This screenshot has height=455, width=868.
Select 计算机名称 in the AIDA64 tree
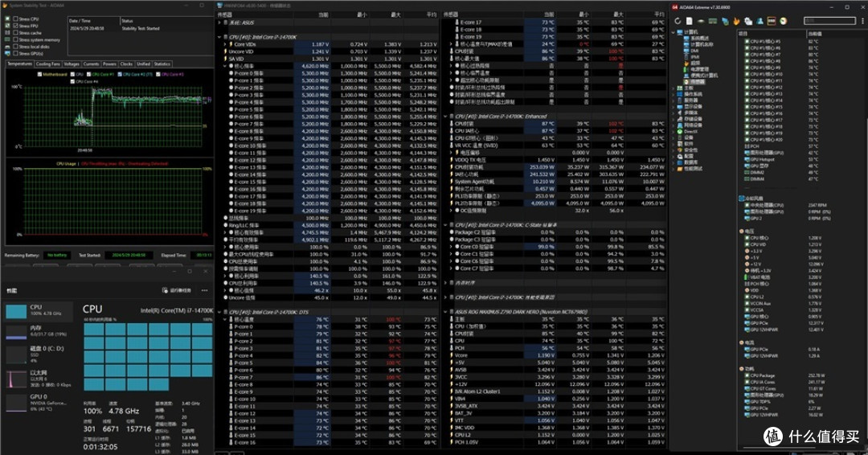(700, 44)
